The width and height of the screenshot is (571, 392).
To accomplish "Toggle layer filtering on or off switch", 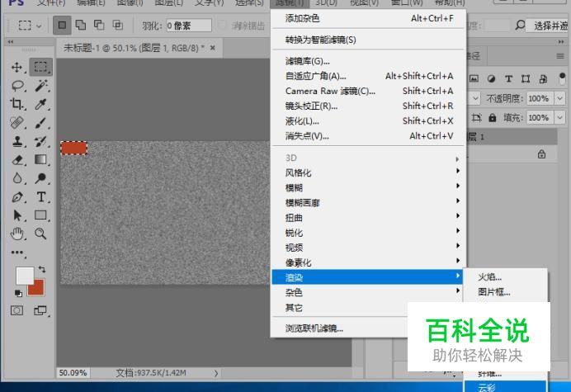I will point(562,78).
